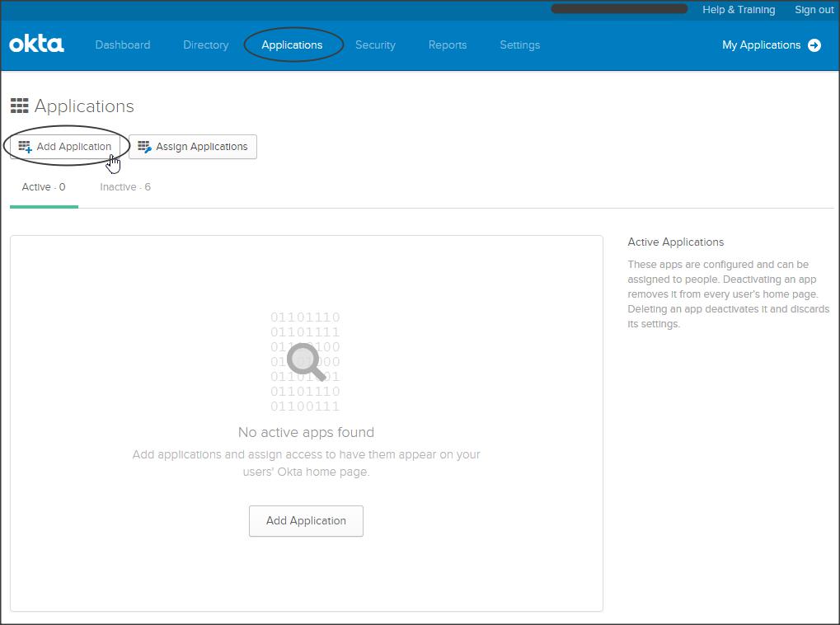The width and height of the screenshot is (840, 625).
Task: Click the Add Application grid-plus icon
Action: (26, 146)
